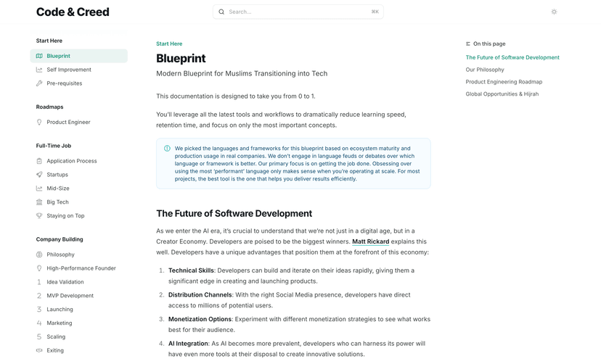Open the Exiting page
601x364 pixels.
coord(79,351)
